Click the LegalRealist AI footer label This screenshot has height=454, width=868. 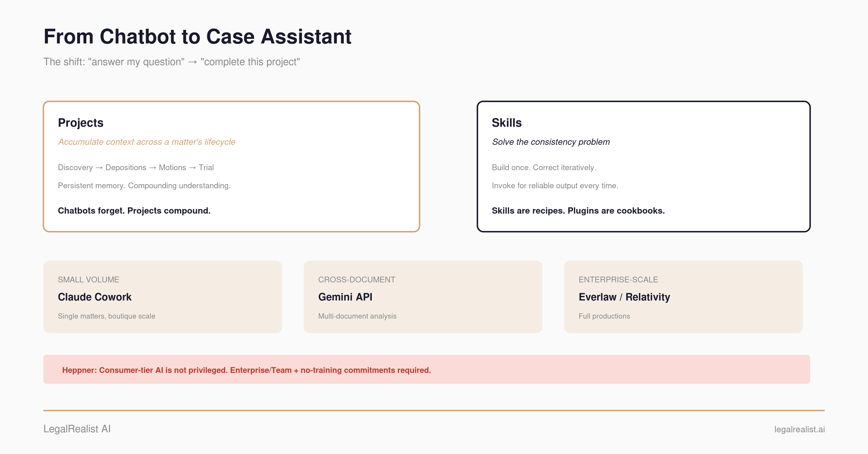tap(77, 429)
